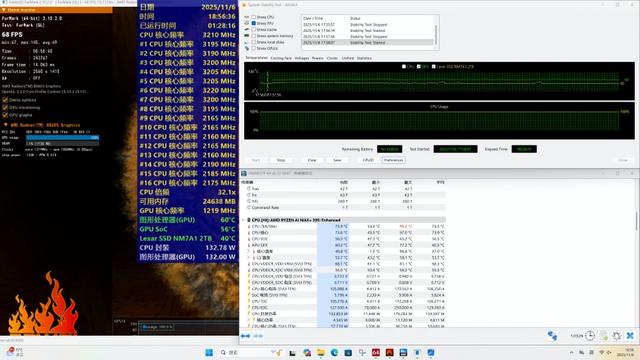Image resolution: width=640 pixels, height=360 pixels.
Task: Toggle FurMark GPU monitoring checkbox
Action: (x=5, y=107)
